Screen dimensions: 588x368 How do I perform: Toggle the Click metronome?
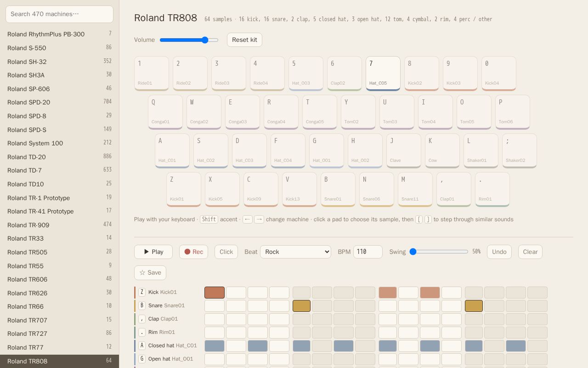pos(226,252)
